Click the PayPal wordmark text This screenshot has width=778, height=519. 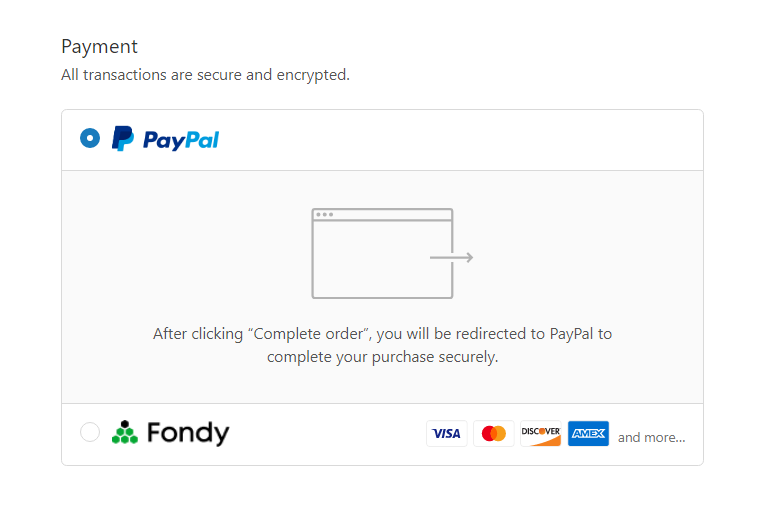coord(181,140)
